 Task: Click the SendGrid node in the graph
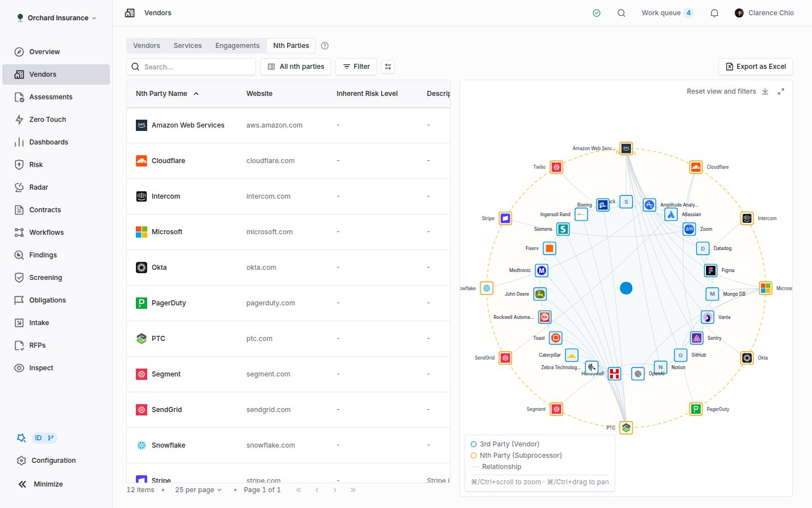[x=506, y=358]
